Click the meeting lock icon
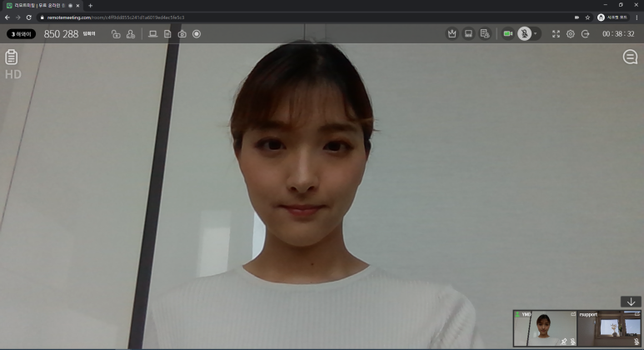The image size is (644, 350). click(x=116, y=34)
